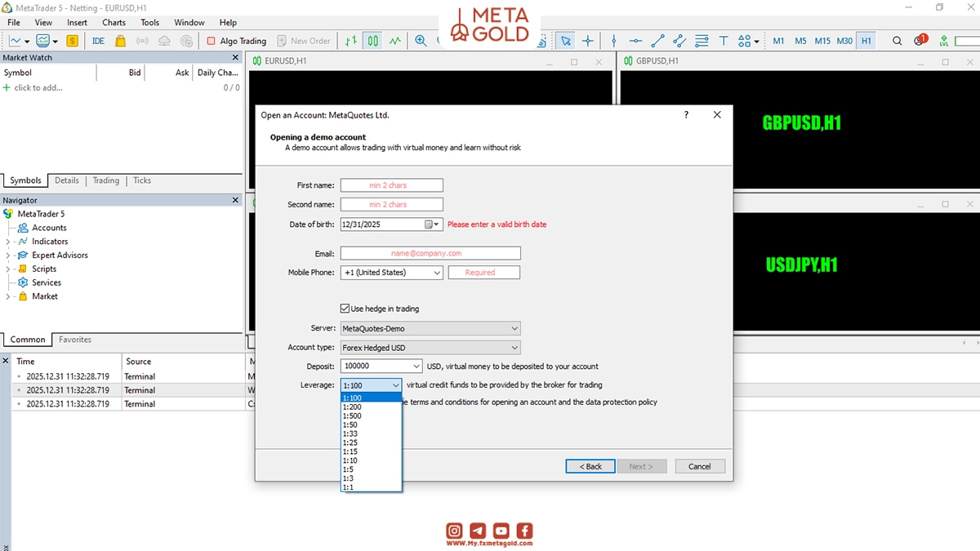The height and width of the screenshot is (551, 980).
Task: Toggle Use hedge in trading checkbox
Action: [345, 309]
